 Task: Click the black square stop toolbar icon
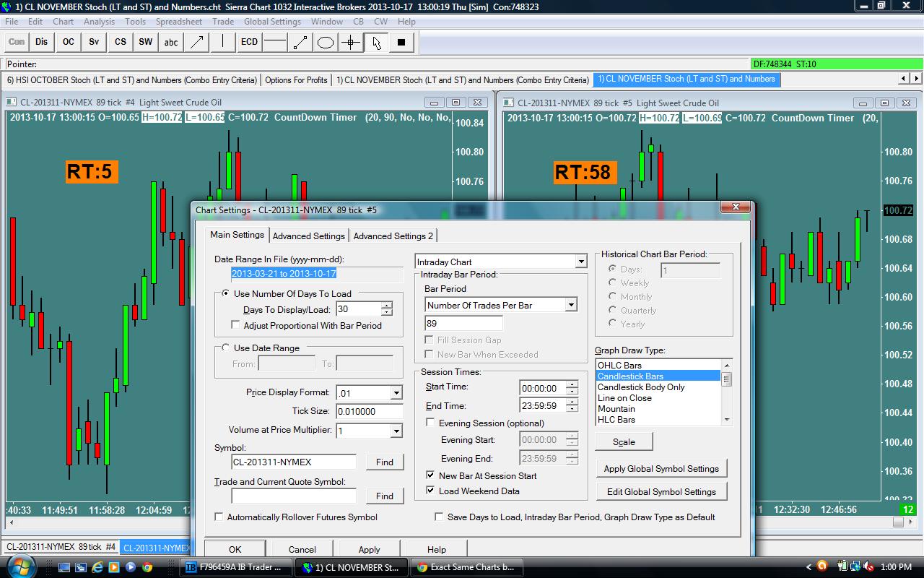point(401,42)
